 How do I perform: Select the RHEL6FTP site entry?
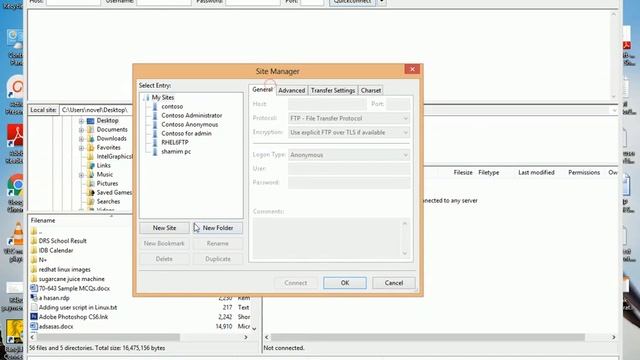175,142
